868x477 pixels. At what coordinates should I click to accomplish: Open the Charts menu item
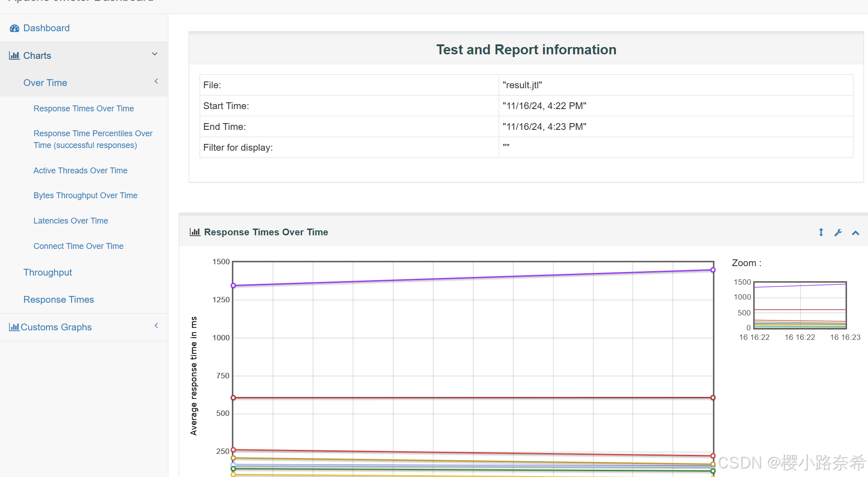pos(37,56)
